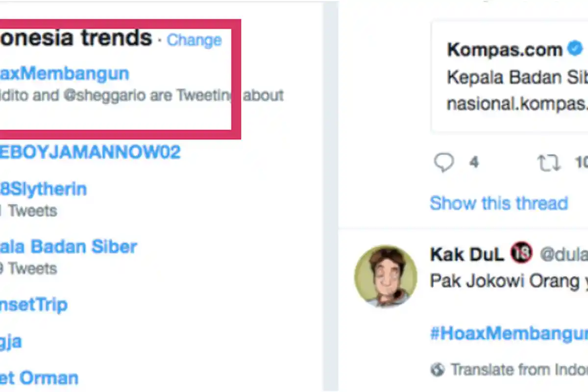Viewport: 588px width, 392px height.
Task: Open Kompas.com's profile name
Action: [x=504, y=49]
